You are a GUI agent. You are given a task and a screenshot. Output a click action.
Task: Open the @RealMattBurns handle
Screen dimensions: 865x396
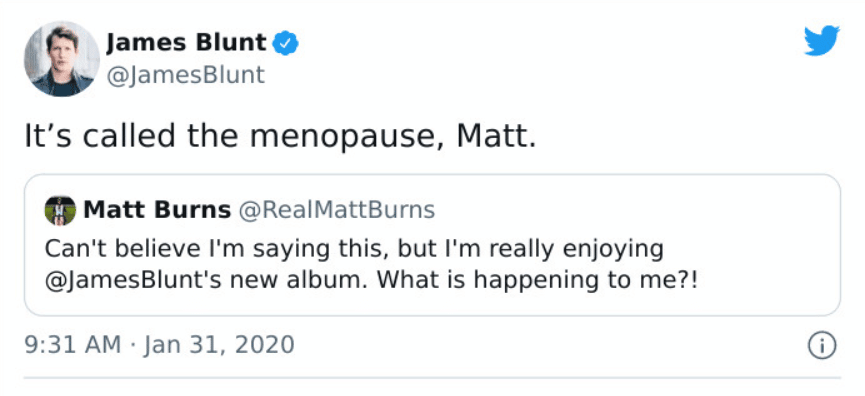click(x=336, y=210)
